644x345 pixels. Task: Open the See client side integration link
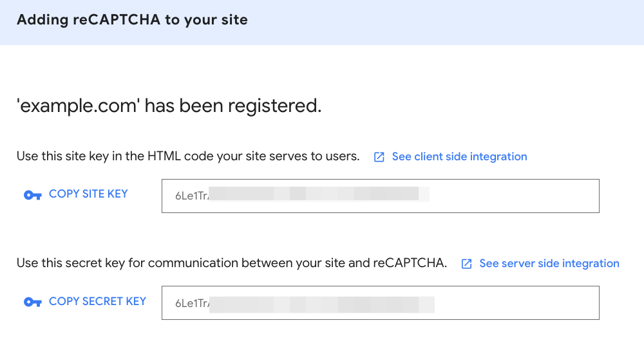(x=459, y=156)
